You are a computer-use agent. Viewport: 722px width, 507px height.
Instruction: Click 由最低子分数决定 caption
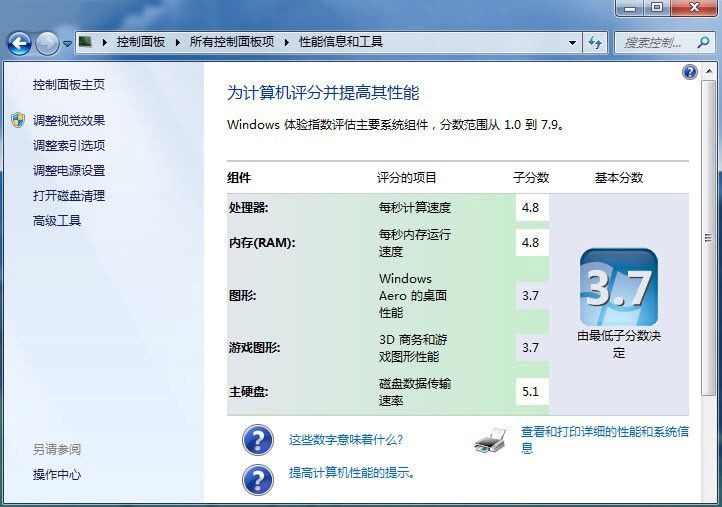(619, 344)
